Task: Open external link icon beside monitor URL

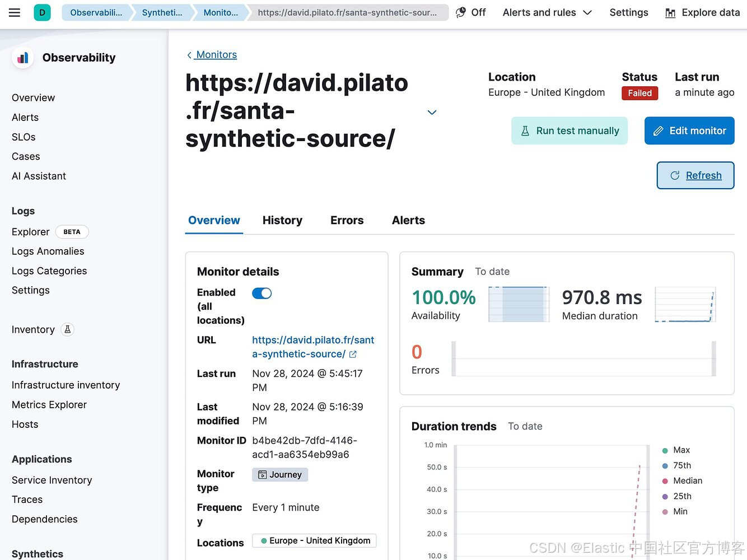Action: tap(353, 354)
